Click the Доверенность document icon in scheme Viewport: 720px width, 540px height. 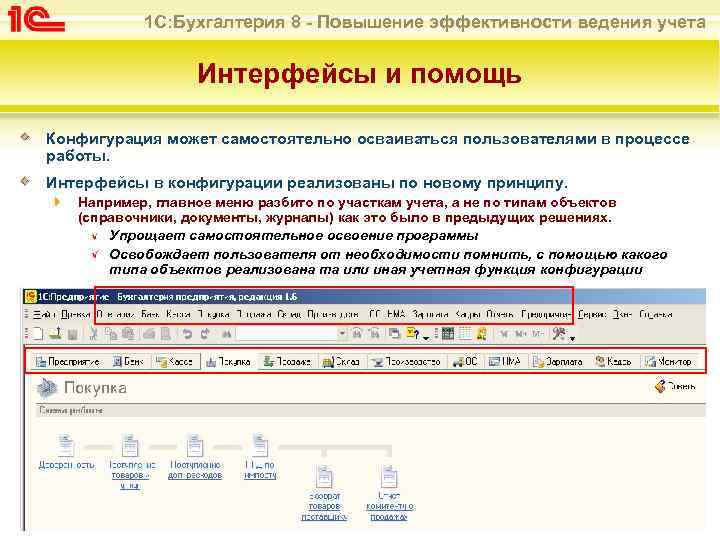tap(66, 445)
